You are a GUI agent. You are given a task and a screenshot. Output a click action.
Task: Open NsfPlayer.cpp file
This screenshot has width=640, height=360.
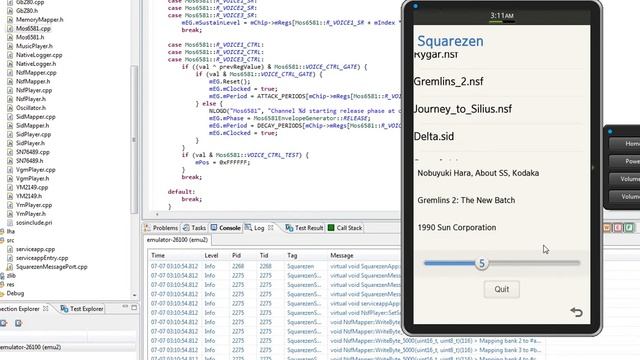click(x=34, y=90)
